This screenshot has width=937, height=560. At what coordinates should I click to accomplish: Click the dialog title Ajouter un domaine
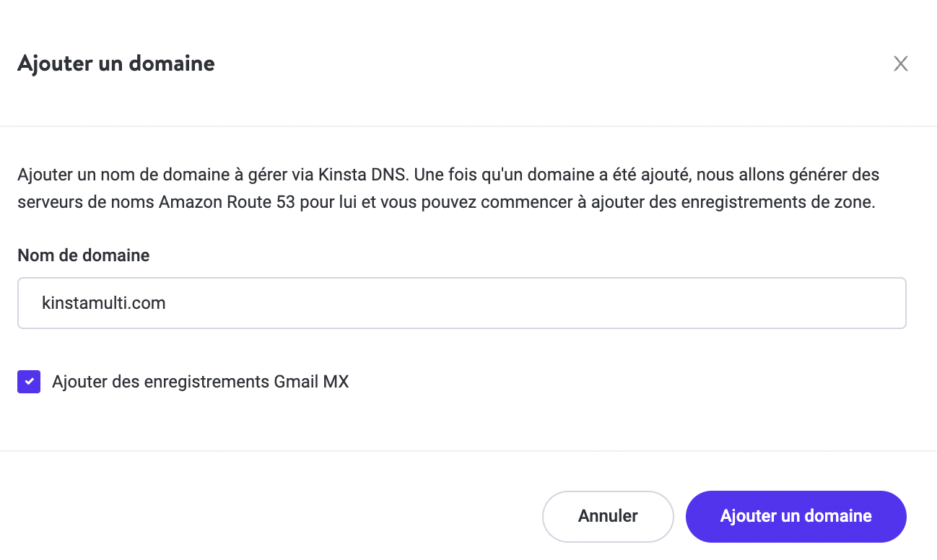116,64
